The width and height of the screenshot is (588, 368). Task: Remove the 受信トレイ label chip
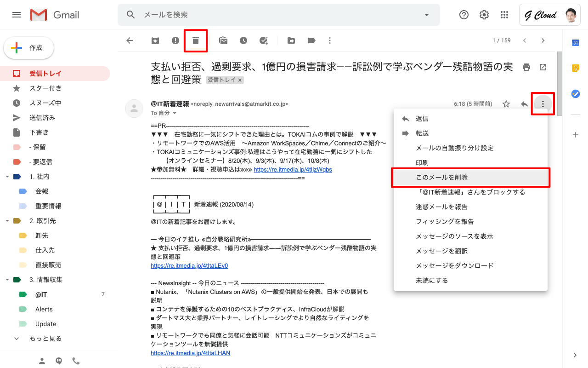[x=240, y=80]
